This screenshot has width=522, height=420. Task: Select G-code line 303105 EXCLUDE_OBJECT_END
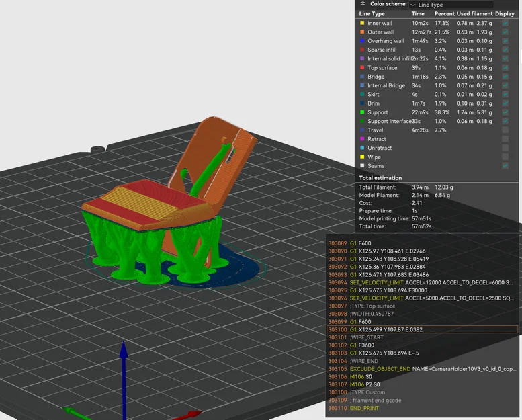pos(422,369)
